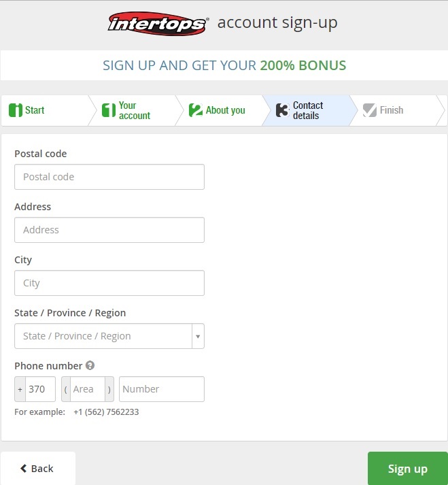This screenshot has width=448, height=485.
Task: Select the City input box
Action: point(109,283)
